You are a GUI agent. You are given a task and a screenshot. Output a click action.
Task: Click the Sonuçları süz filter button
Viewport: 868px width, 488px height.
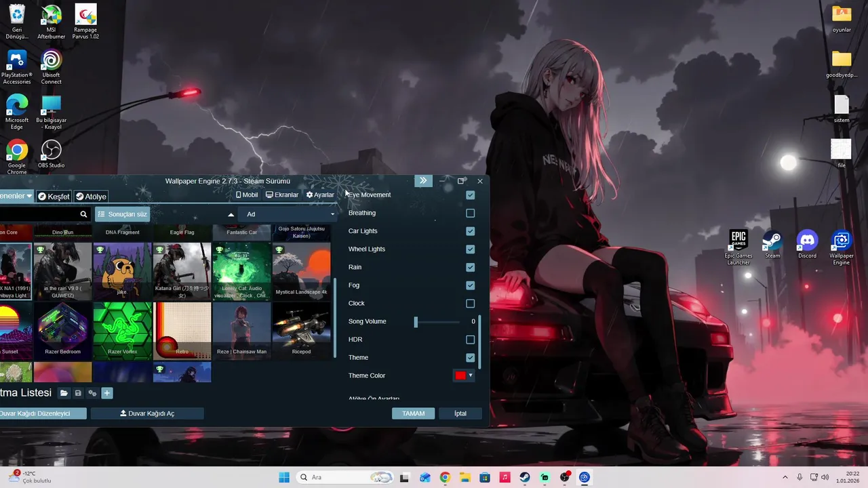click(122, 214)
